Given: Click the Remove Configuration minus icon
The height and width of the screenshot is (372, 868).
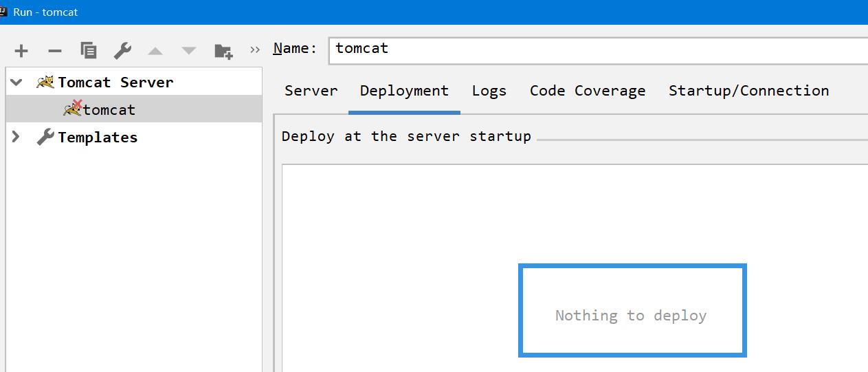Looking at the screenshot, I should 55,50.
